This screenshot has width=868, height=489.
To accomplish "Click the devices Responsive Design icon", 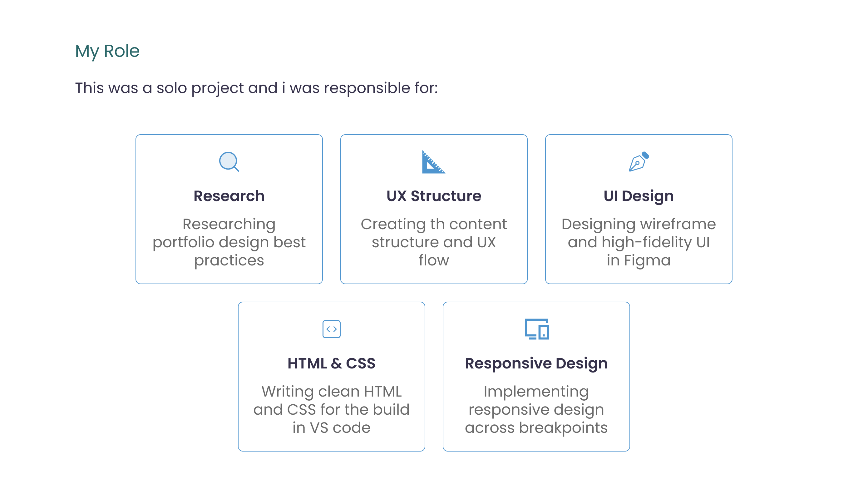I will click(x=536, y=329).
